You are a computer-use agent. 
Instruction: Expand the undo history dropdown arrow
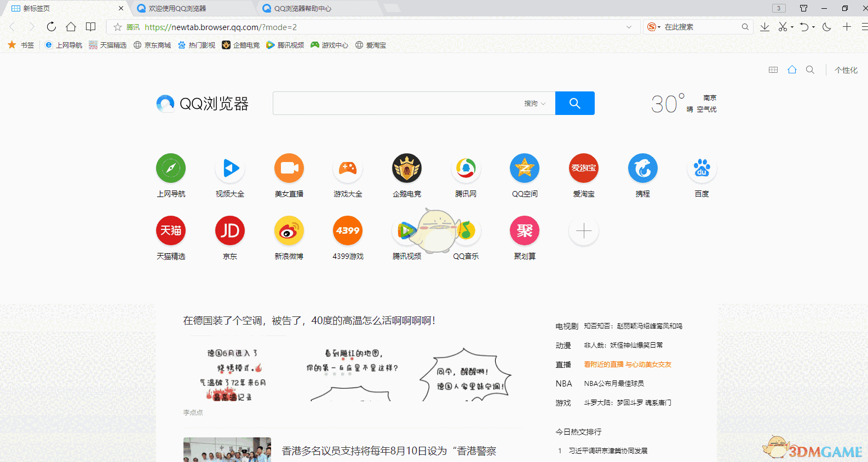click(813, 27)
